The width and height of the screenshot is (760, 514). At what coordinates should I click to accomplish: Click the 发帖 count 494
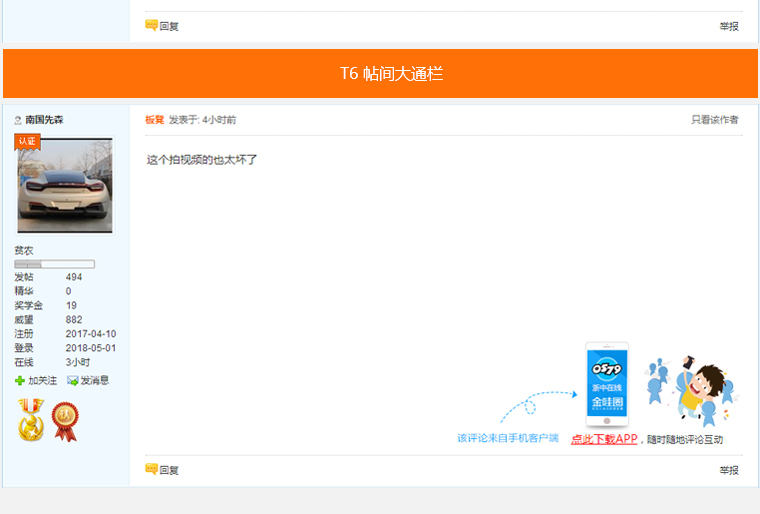point(74,277)
